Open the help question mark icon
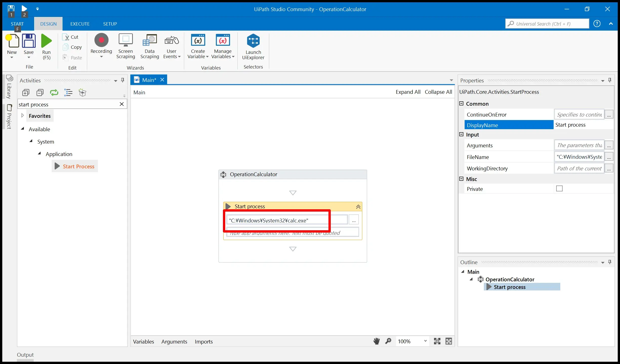620x364 pixels. (x=597, y=24)
